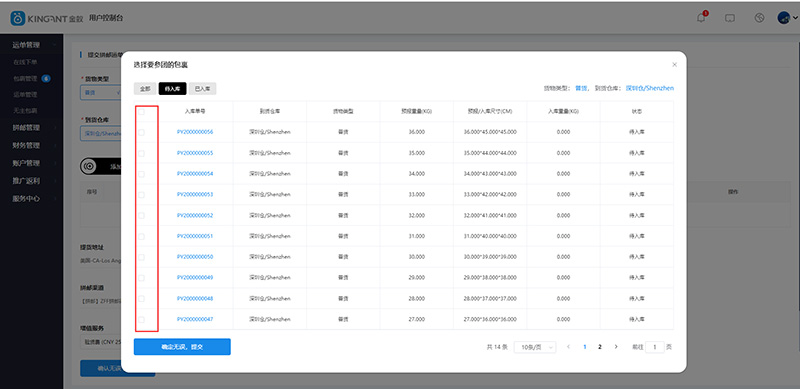Click the globe icon in header
The width and height of the screenshot is (800, 389).
tap(760, 18)
